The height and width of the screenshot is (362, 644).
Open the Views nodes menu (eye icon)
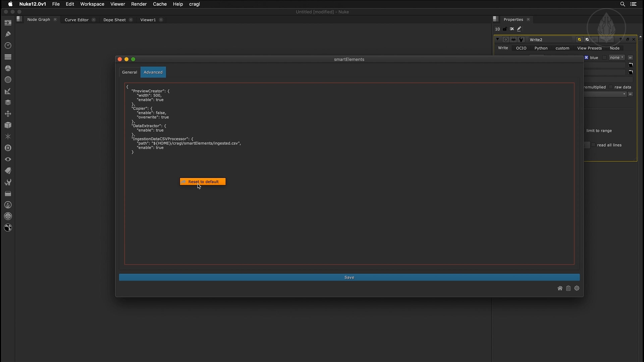tap(8, 159)
